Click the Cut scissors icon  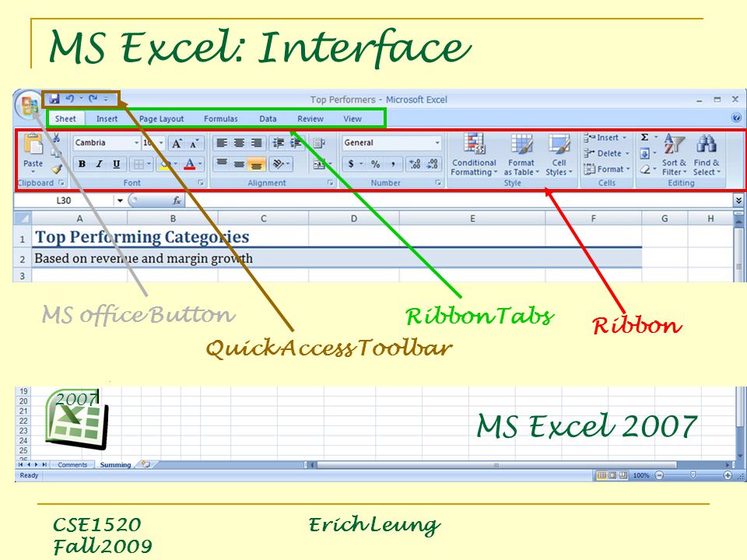(56, 138)
